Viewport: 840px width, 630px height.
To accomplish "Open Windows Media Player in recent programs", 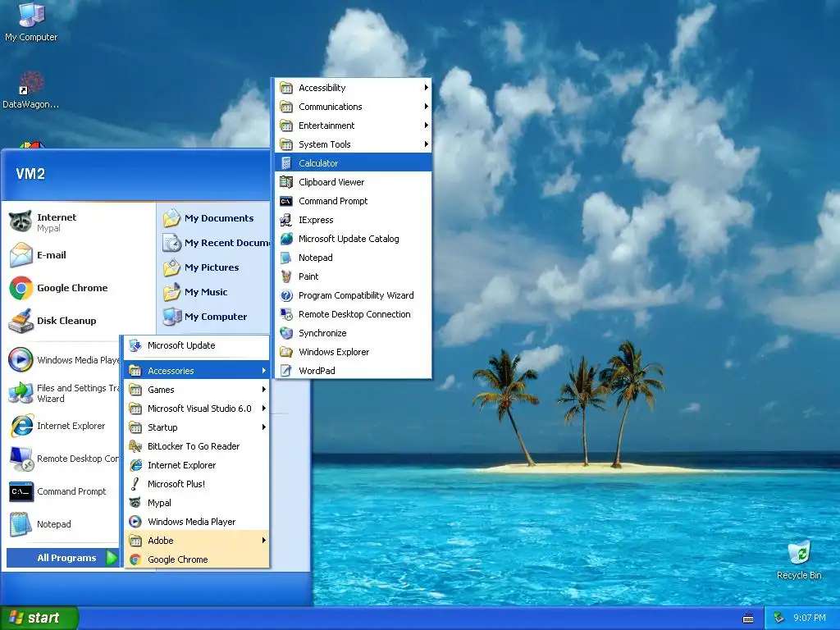I will (x=62, y=360).
